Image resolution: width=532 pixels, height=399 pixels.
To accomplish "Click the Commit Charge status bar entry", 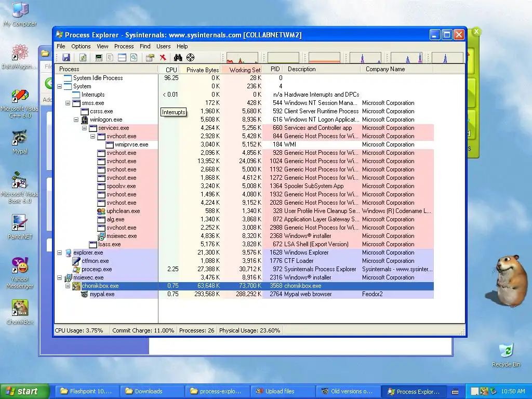I will pyautogui.click(x=143, y=330).
